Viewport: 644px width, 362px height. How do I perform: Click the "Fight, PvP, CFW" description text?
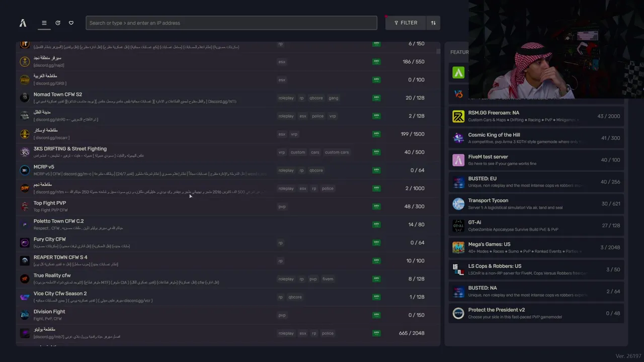click(48, 319)
